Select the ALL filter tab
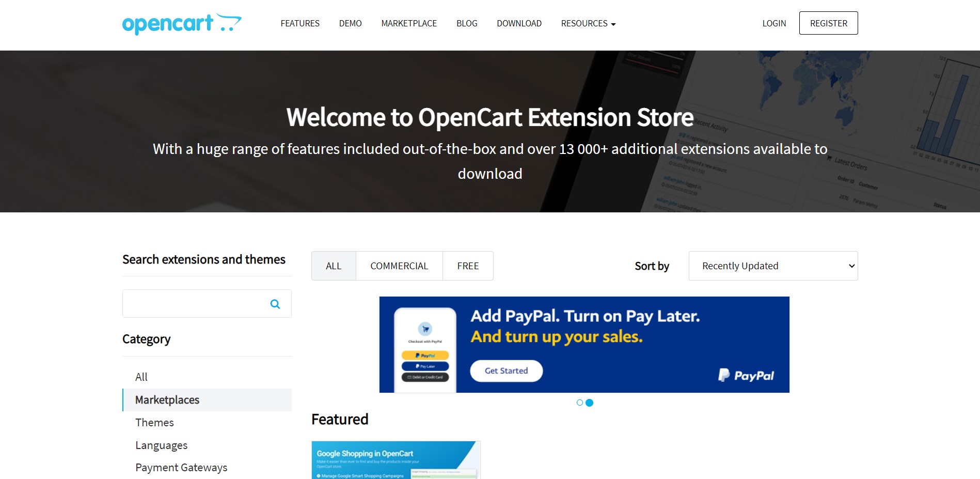 [334, 266]
